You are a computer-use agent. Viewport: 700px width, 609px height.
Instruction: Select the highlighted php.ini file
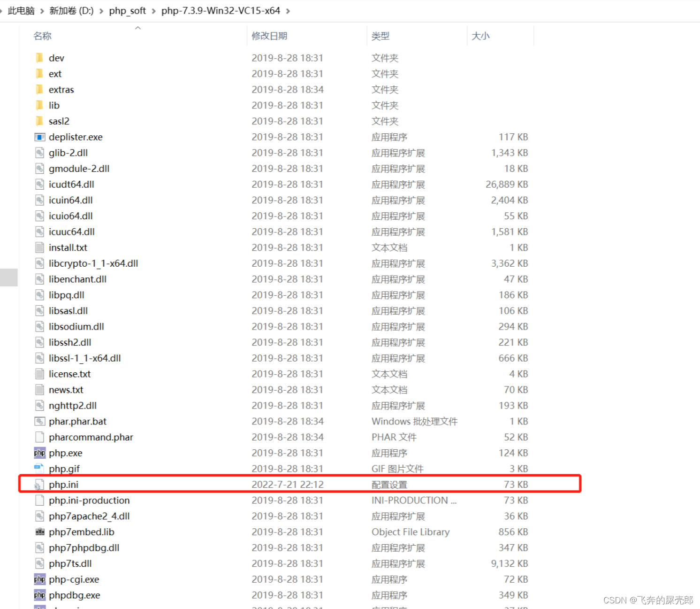(64, 484)
